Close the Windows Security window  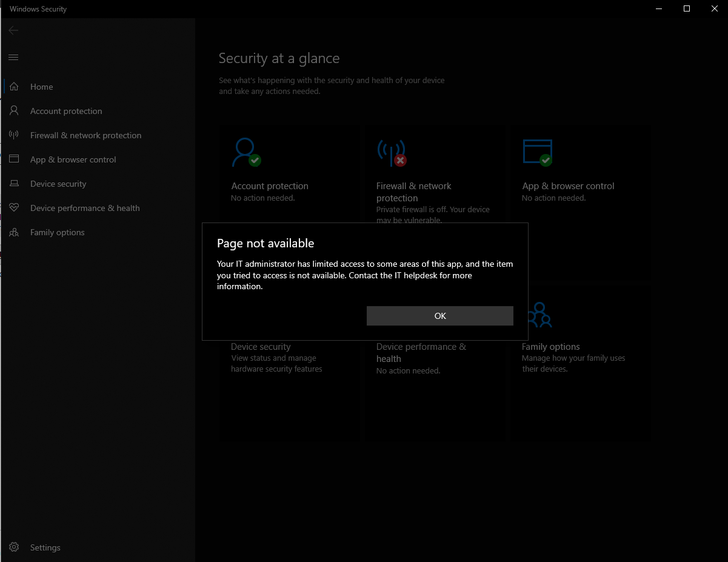tap(714, 8)
